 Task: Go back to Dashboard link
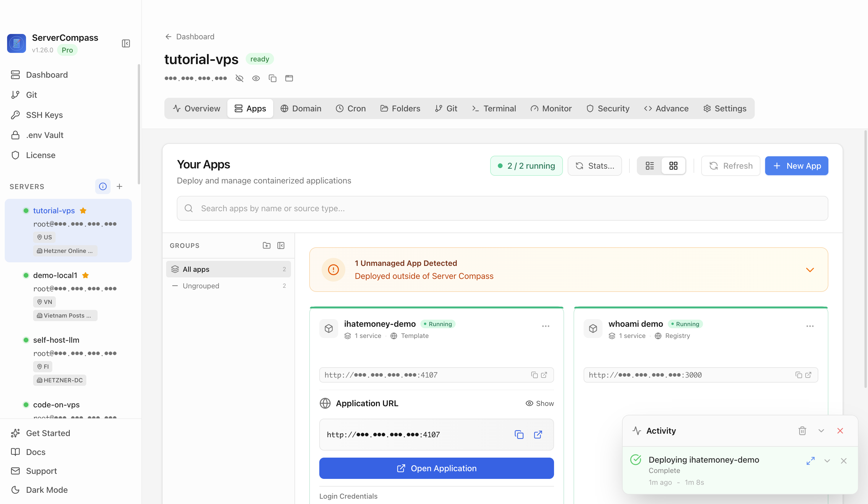click(x=190, y=37)
